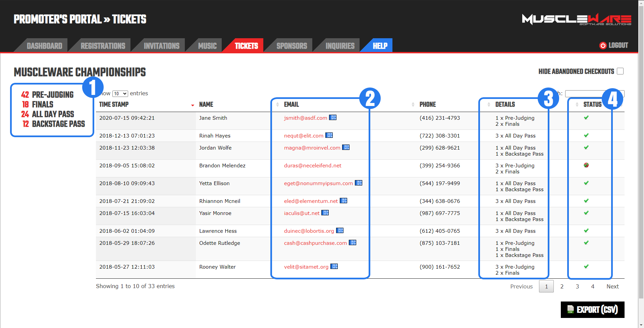
Task: Click the table search input field
Action: pos(584,94)
